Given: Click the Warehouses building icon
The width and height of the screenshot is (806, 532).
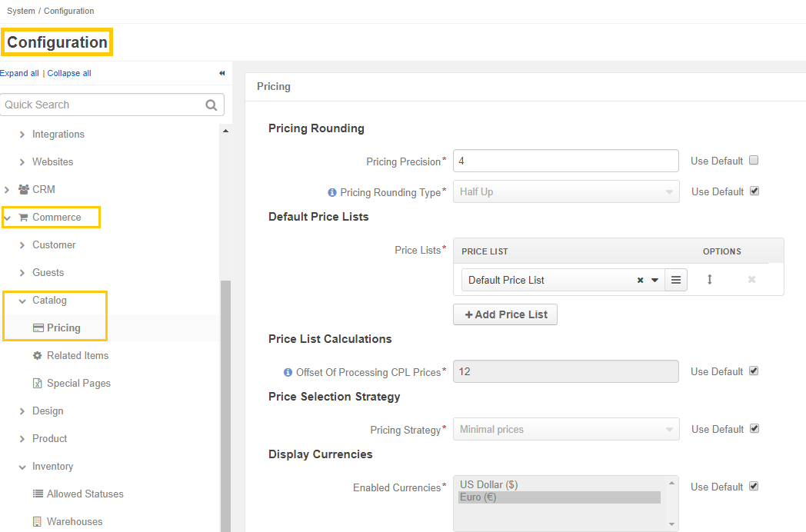Looking at the screenshot, I should coord(37,522).
